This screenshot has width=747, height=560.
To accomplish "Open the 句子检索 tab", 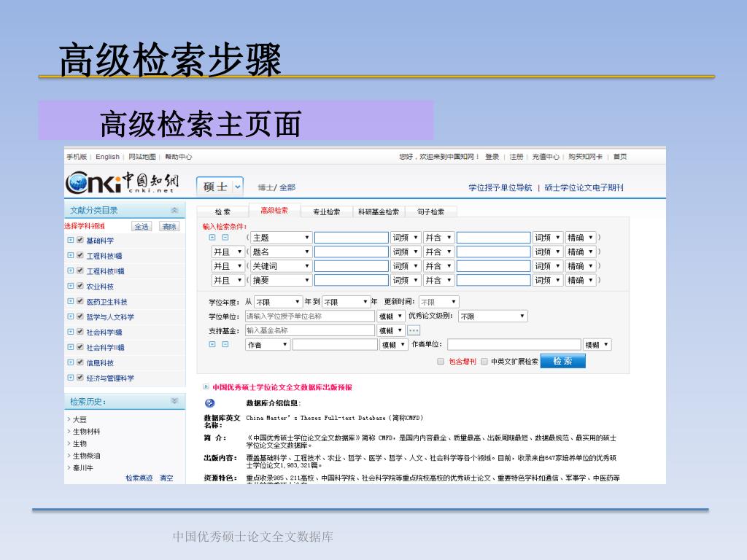I will [430, 212].
